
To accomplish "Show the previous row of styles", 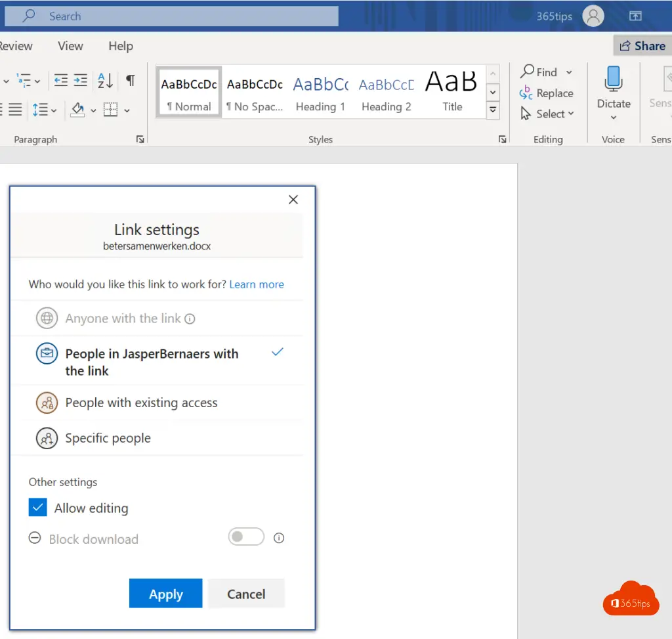I will click(x=493, y=74).
